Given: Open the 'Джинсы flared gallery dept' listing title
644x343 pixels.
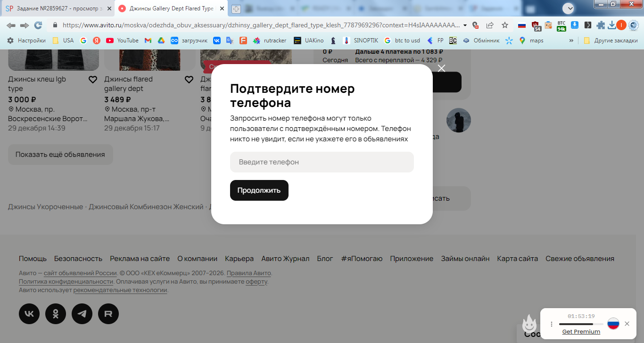Looking at the screenshot, I should [128, 84].
